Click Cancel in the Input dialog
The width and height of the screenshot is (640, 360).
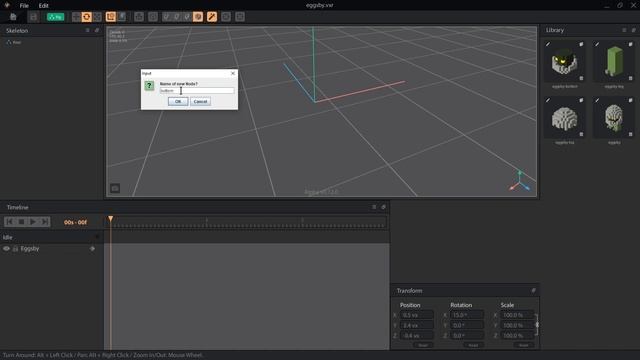(200, 101)
